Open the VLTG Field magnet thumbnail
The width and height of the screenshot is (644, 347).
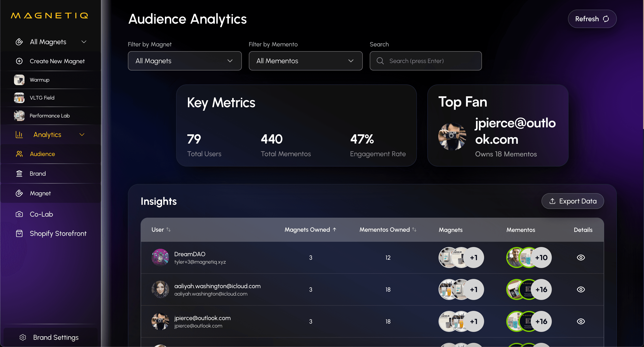pyautogui.click(x=19, y=98)
